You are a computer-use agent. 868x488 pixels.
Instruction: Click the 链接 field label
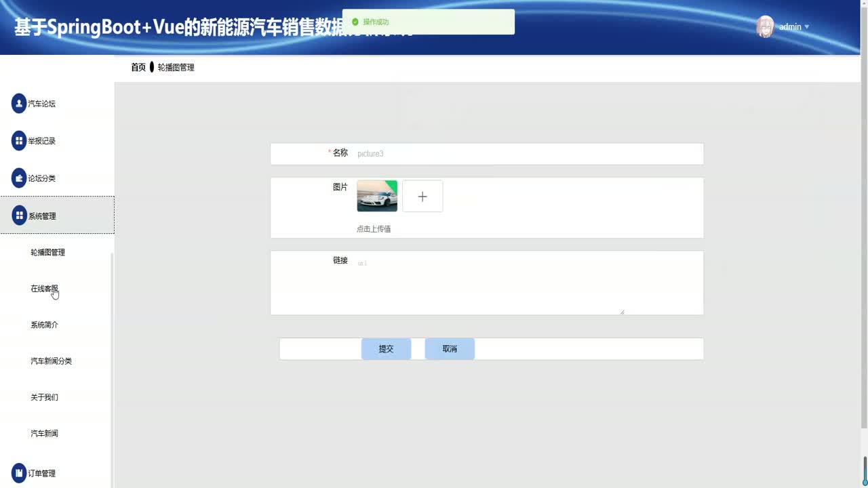tap(340, 260)
